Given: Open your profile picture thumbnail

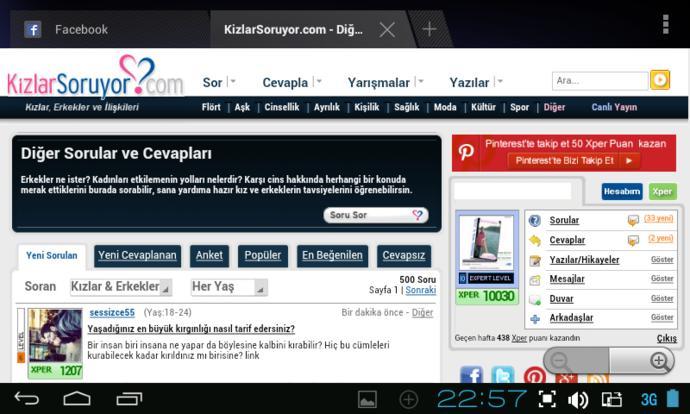Looking at the screenshot, I should pos(486,242).
